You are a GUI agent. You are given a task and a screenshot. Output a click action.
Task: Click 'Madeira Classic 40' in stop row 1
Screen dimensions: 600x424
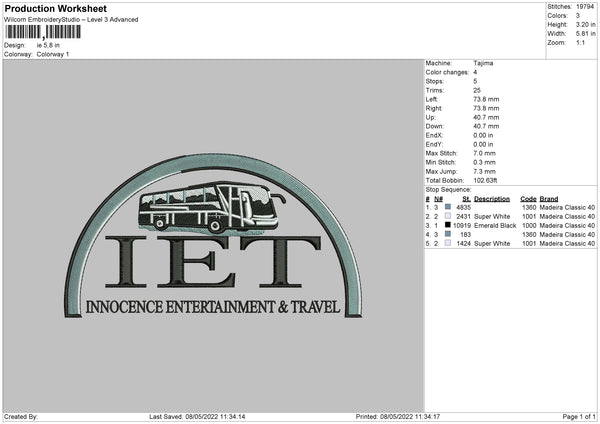pyautogui.click(x=567, y=207)
